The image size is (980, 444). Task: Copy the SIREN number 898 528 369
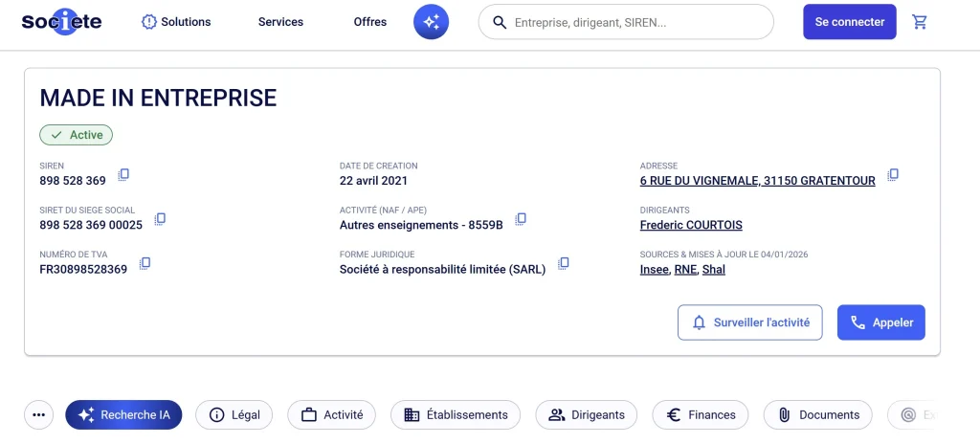[x=123, y=174]
